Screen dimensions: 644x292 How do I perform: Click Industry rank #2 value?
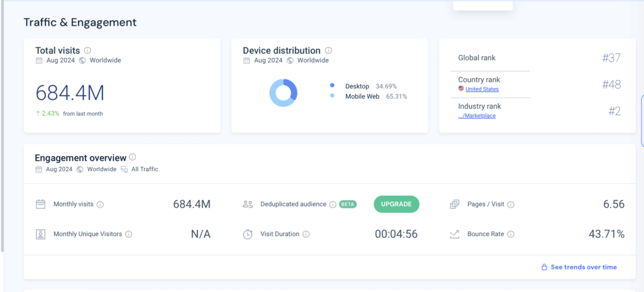[614, 111]
